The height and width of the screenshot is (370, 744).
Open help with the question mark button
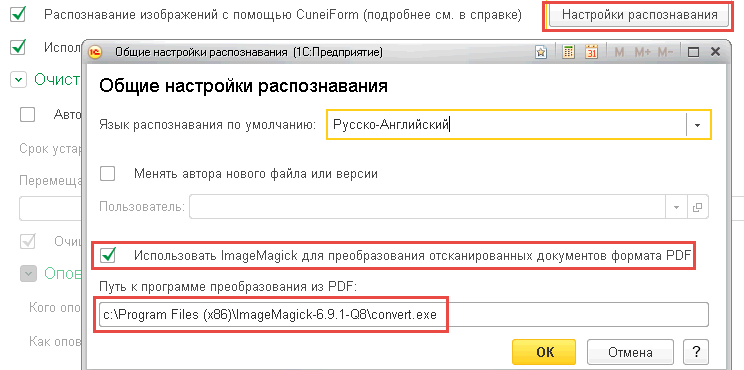pyautogui.click(x=696, y=352)
